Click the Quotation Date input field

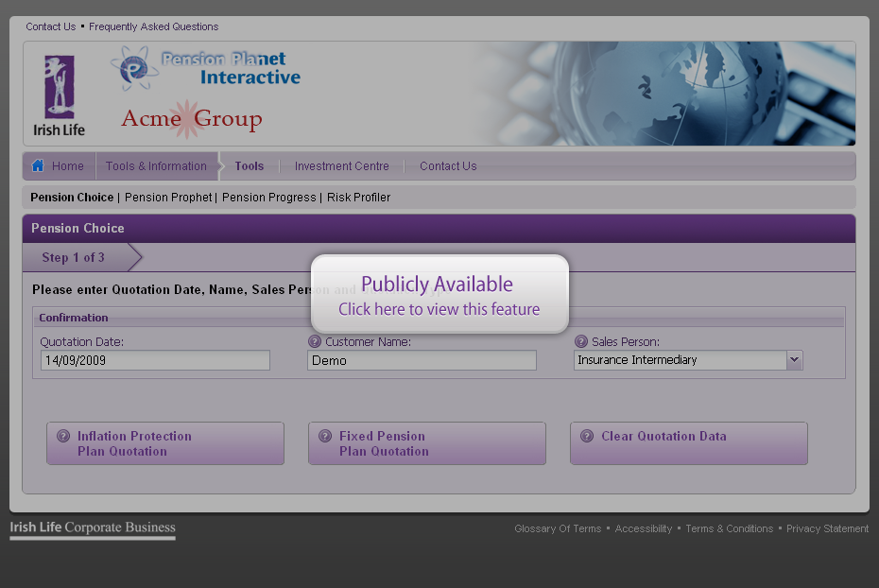pyautogui.click(x=155, y=360)
